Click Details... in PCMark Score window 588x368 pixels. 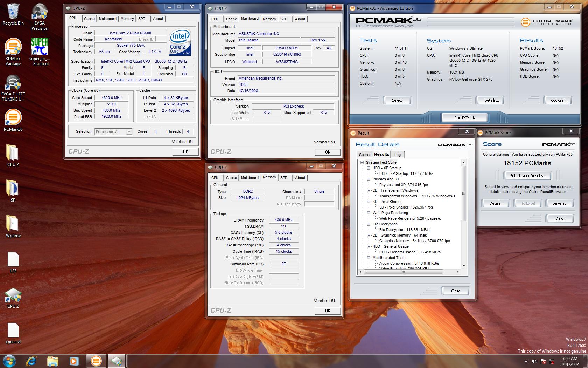point(497,203)
